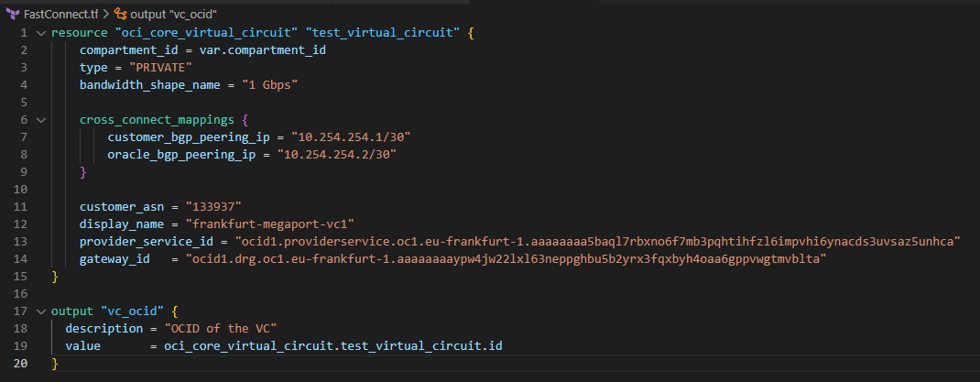Click the breadcrumb separator chevron
Image resolution: width=980 pixels, height=382 pixels.
[x=105, y=14]
